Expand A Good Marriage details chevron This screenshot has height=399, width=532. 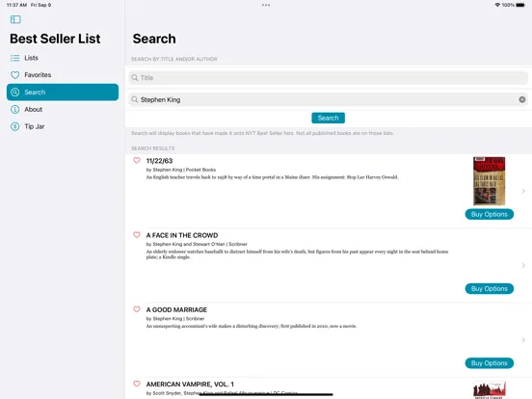pyautogui.click(x=523, y=340)
